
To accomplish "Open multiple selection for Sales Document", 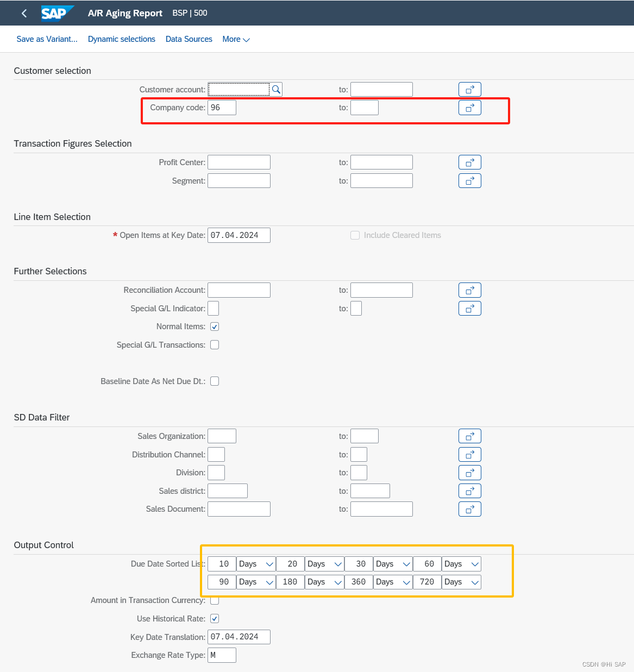I will point(469,509).
